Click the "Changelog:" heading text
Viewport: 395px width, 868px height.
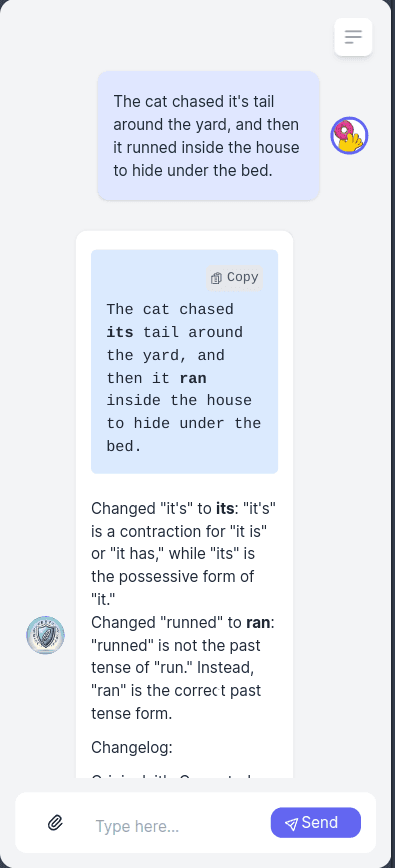[132, 748]
